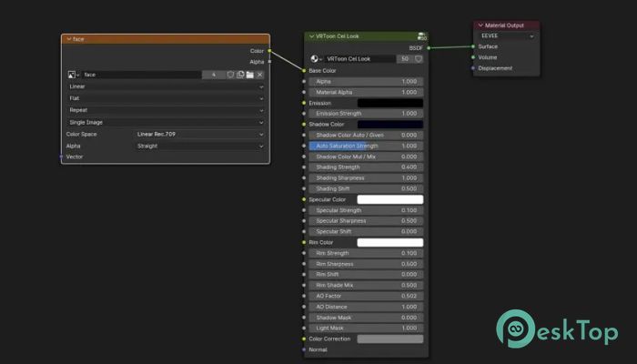Click the node group icon atop VRToon Cel Look header
This screenshot has height=364, width=637.
421,36
